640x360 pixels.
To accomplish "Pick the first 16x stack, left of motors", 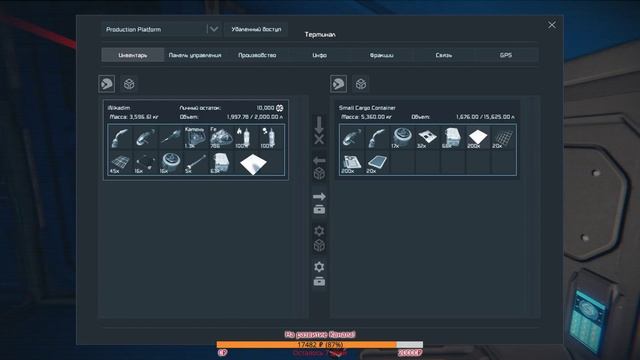I will point(146,162).
